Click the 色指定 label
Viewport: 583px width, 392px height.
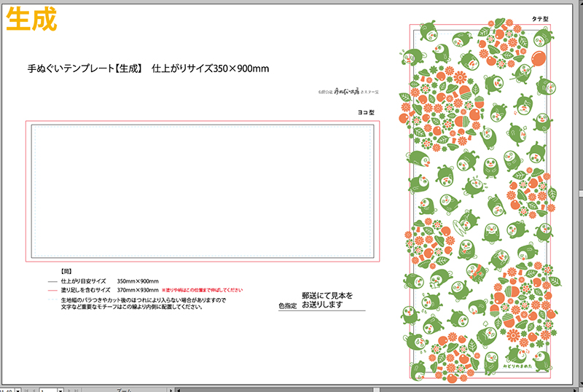click(x=287, y=307)
